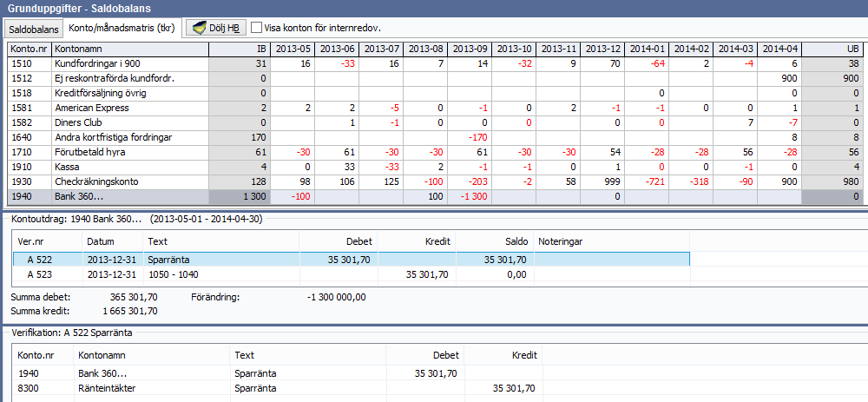Select the 2013-12 month column header
868x402 pixels.
pyautogui.click(x=602, y=49)
